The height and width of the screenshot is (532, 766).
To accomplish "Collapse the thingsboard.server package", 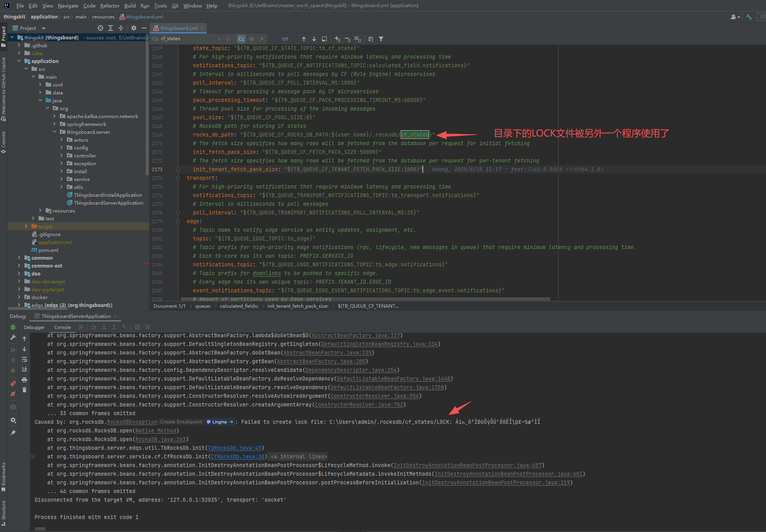I will click(x=55, y=132).
